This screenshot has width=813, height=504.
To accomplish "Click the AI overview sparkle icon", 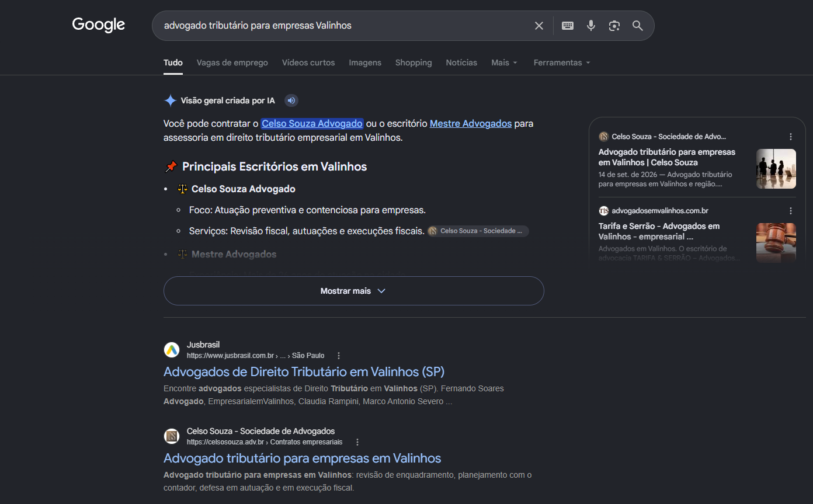I will pos(170,100).
